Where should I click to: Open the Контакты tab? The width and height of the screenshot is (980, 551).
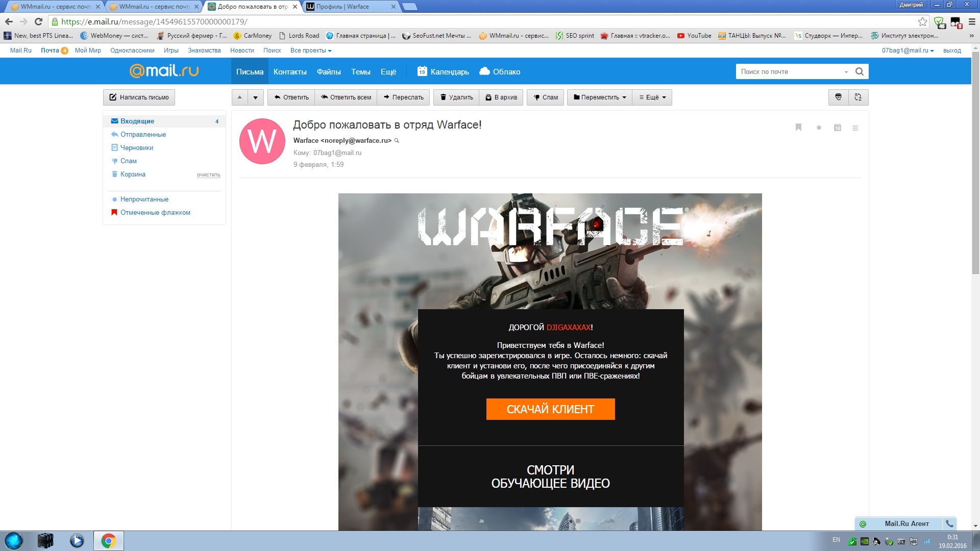click(x=290, y=71)
